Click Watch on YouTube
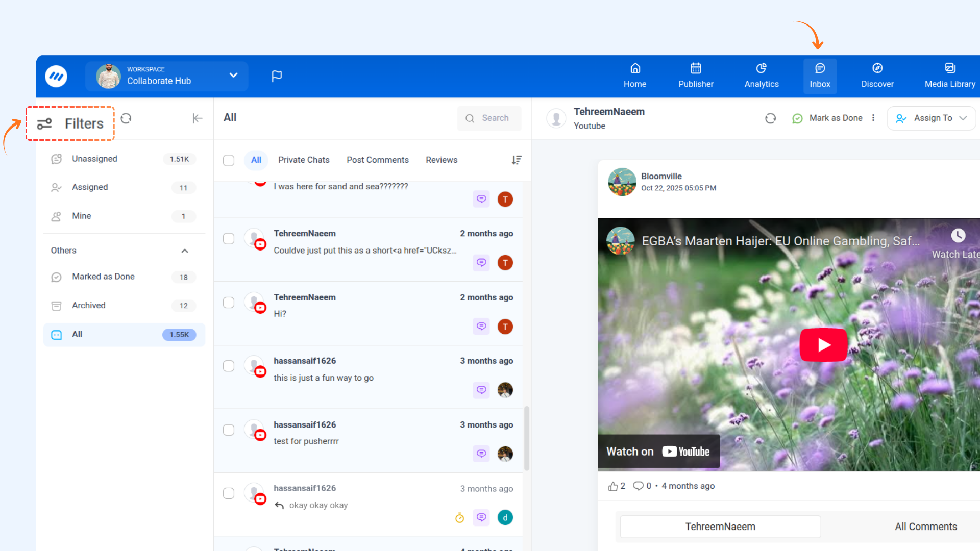Screen dimensions: 980x551 (658, 452)
